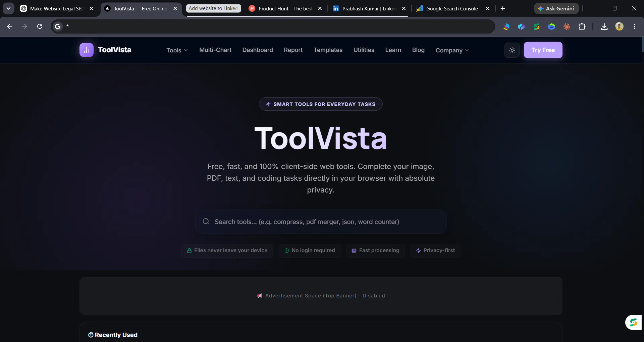Screen dimensions: 644x342
Task: Click the browser forward arrow
Action: [x=24, y=26]
